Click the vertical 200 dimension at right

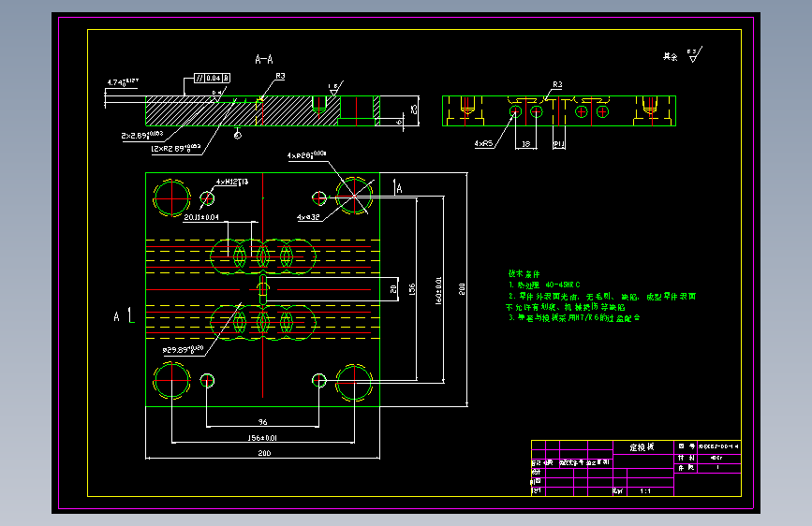click(x=462, y=289)
